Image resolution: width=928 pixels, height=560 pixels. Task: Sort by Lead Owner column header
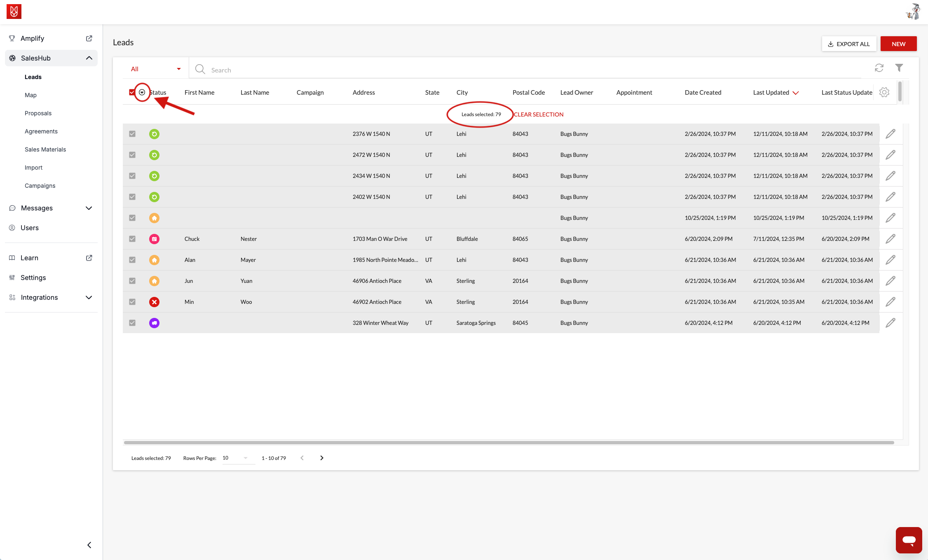[576, 93]
